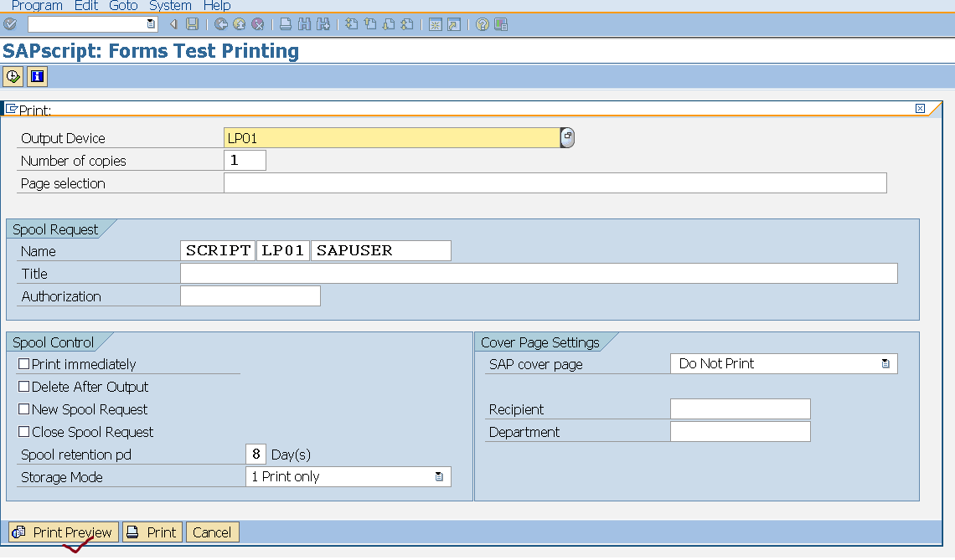Click the Find Next binoculars-plus icon
The width and height of the screenshot is (955, 560).
(x=323, y=24)
